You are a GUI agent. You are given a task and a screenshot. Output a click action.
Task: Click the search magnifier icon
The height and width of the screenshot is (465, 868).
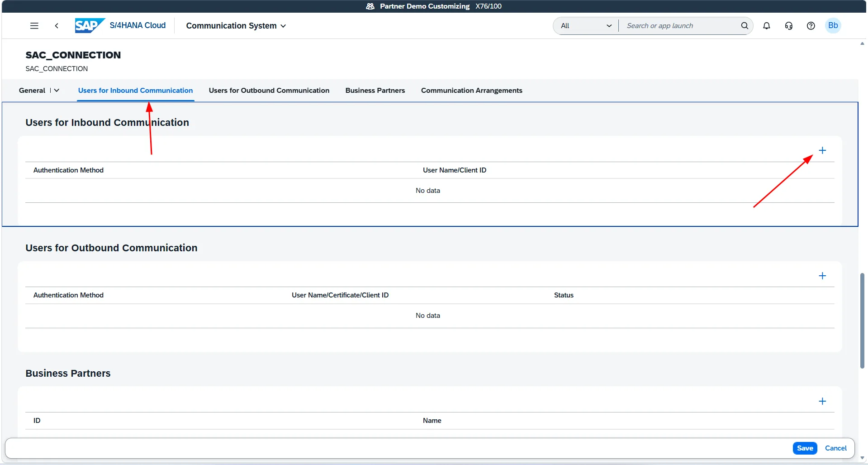pyautogui.click(x=744, y=26)
